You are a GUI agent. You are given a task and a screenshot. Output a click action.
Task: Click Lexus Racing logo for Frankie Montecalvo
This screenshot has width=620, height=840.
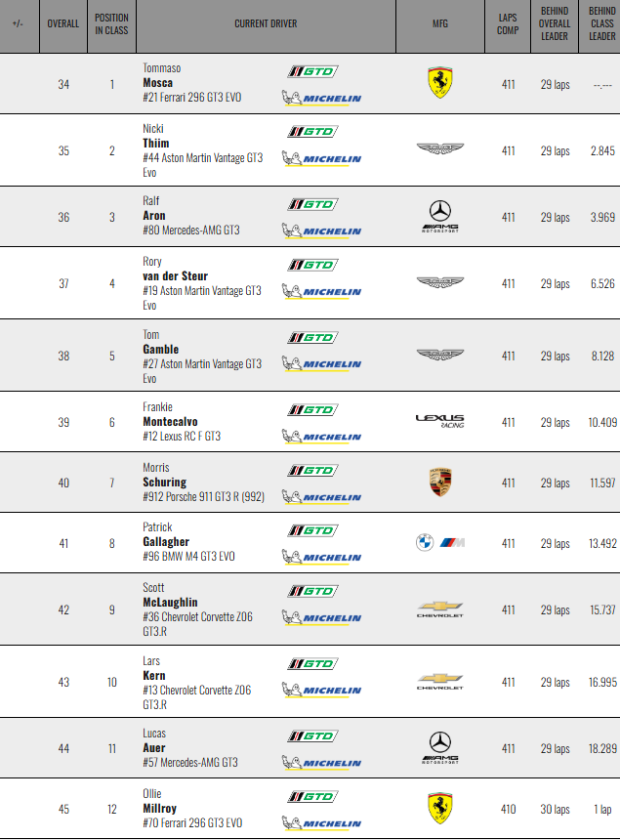click(439, 421)
